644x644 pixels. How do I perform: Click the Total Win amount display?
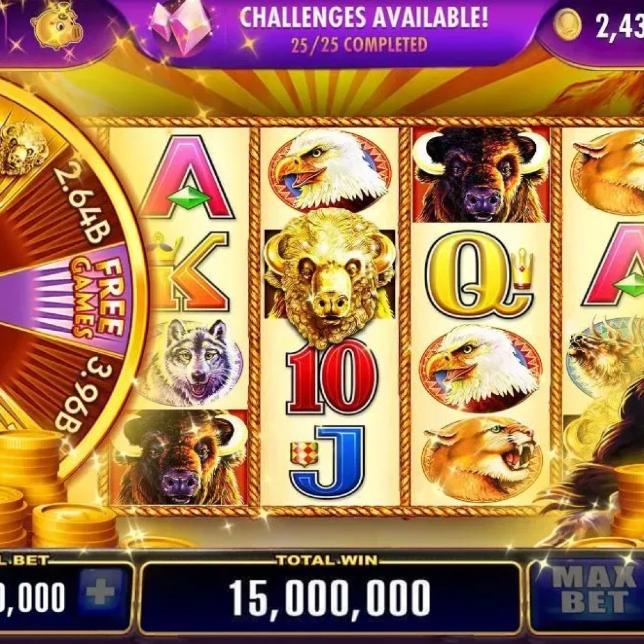point(330,597)
